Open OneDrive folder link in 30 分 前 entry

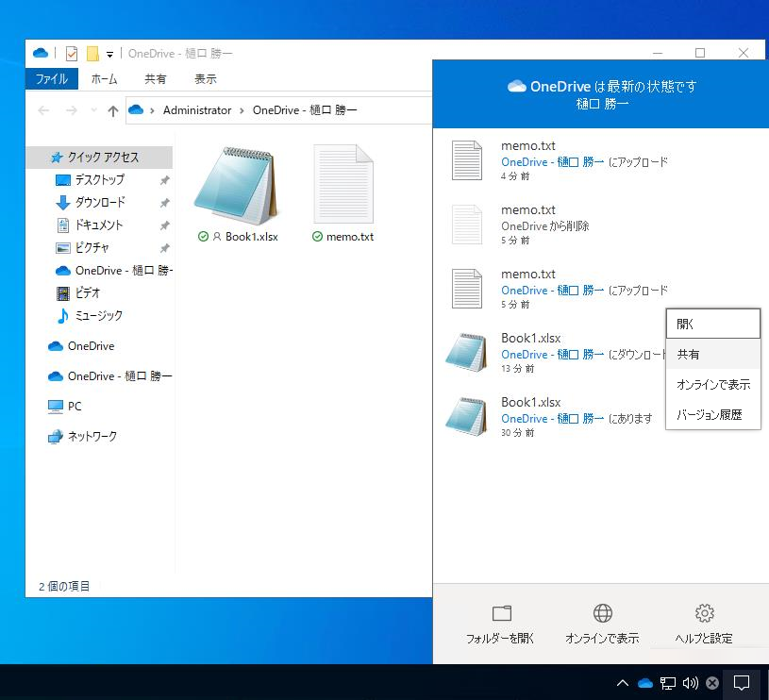tap(552, 419)
